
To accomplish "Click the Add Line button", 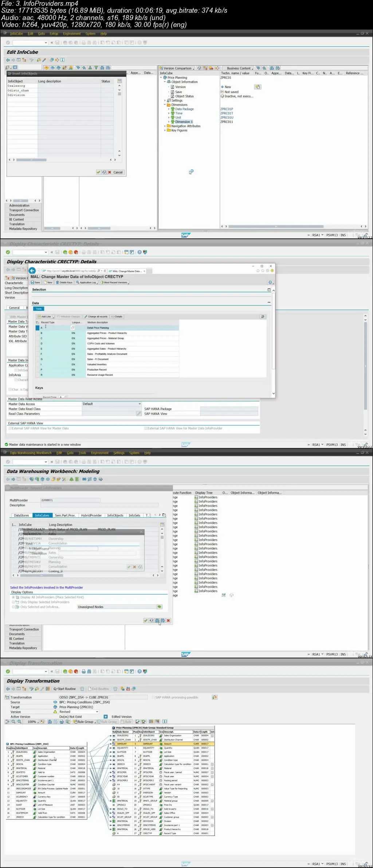I will pos(46,316).
